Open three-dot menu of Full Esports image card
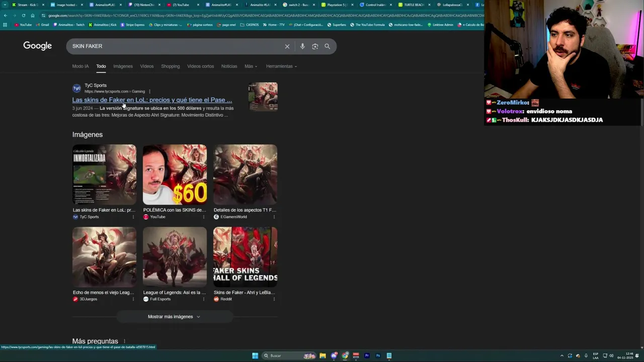 point(204,299)
